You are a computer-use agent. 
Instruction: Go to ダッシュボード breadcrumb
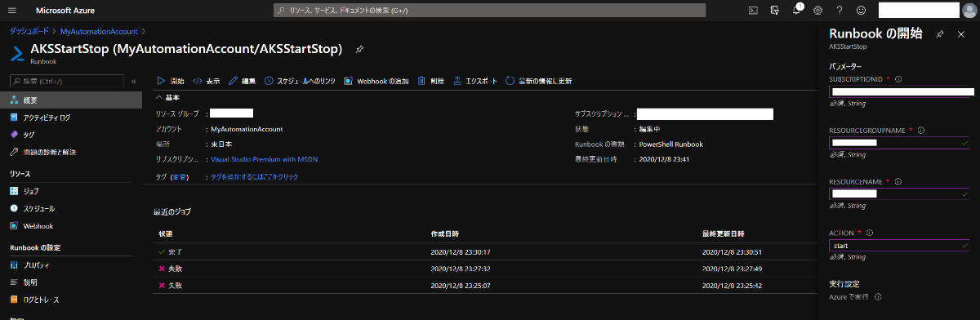30,30
